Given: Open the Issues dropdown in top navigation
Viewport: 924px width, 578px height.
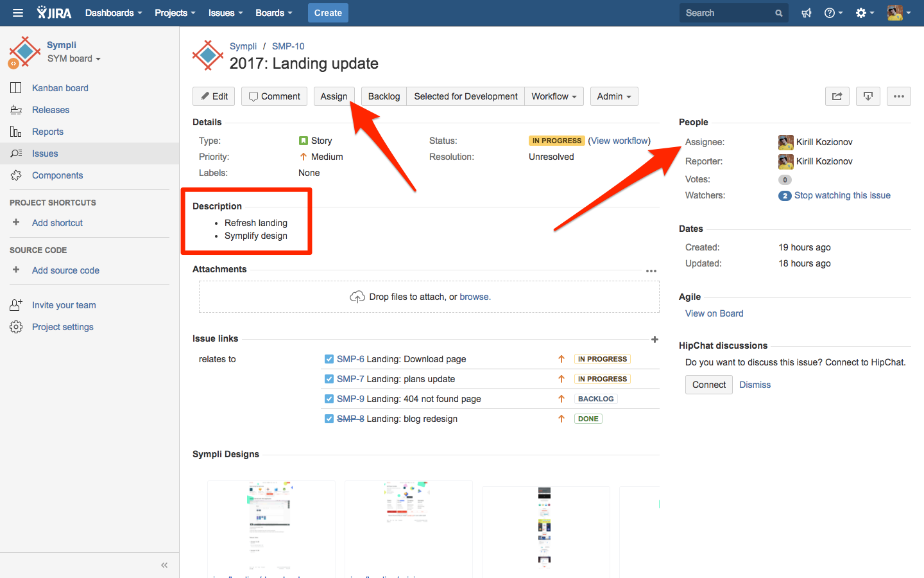Looking at the screenshot, I should pyautogui.click(x=226, y=13).
